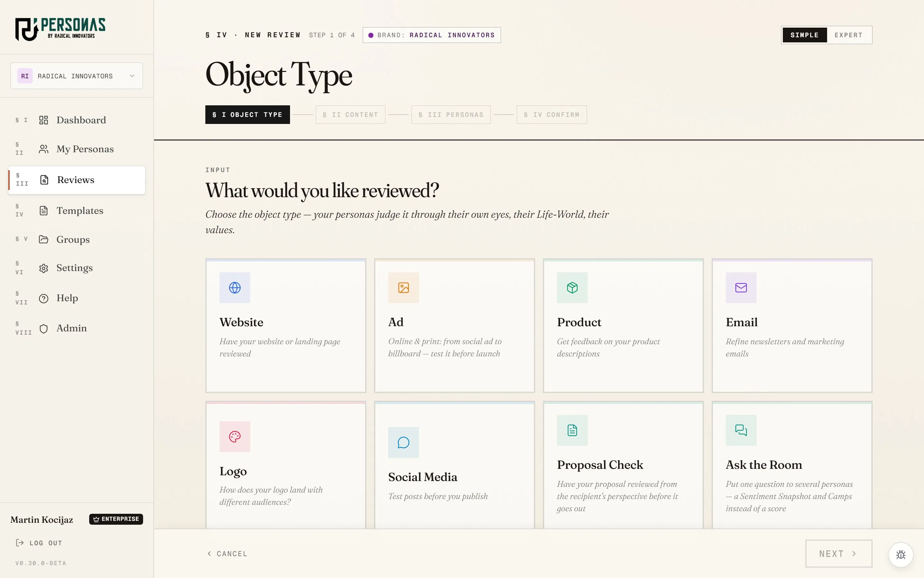924x578 pixels.
Task: Click the Email envelope icon
Action: 741,287
